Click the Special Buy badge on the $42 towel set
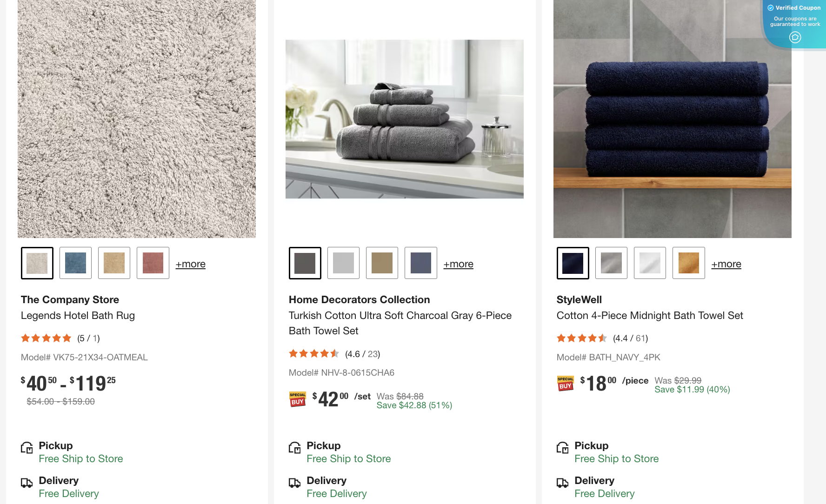 click(297, 398)
